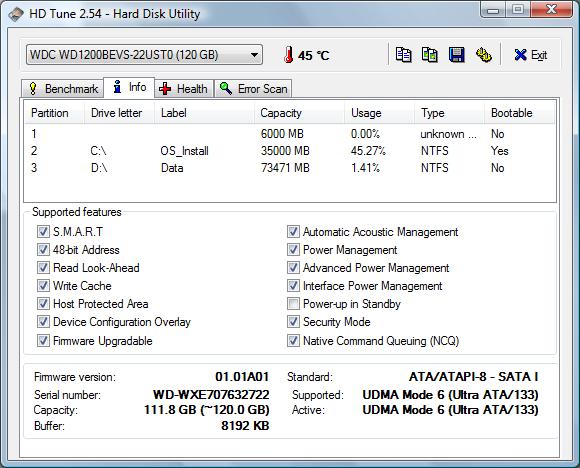
Task: Click the standard value ATA/ATAPI-8 - SATA I
Action: pyautogui.click(x=473, y=377)
